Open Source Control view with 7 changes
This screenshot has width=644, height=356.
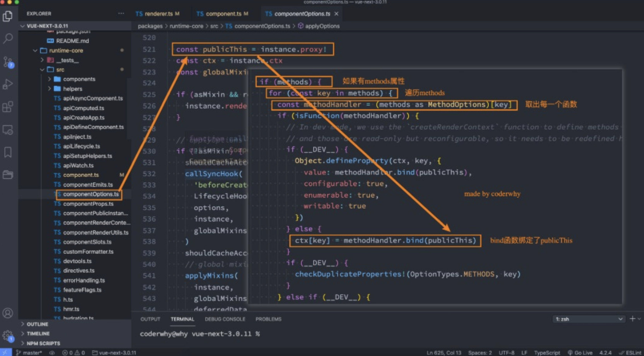8,62
